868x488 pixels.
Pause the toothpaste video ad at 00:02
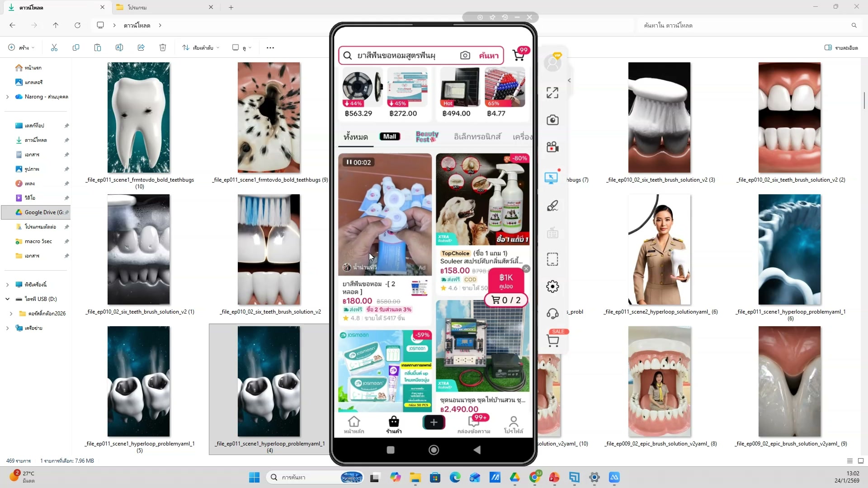coord(349,162)
